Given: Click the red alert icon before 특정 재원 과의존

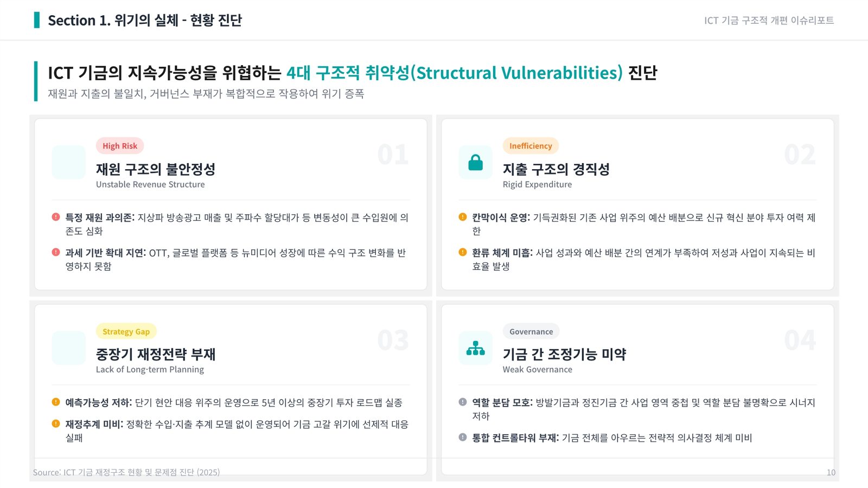Looking at the screenshot, I should [56, 217].
